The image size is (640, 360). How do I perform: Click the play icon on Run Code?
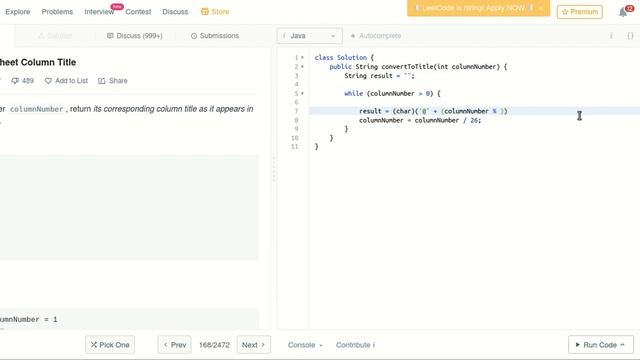coord(578,345)
